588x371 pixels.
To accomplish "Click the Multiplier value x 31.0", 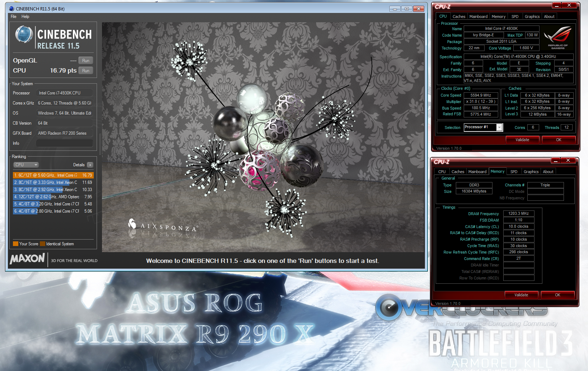I will coord(481,102).
